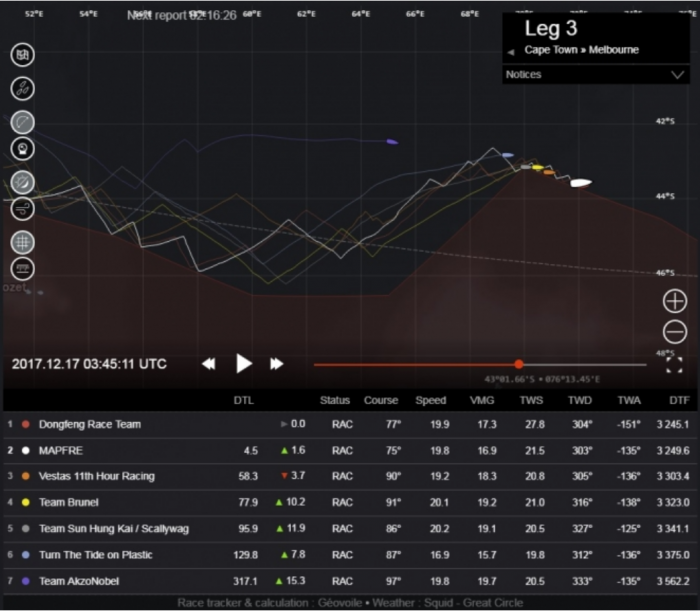The image size is (700, 611).
Task: Click the TWA column header
Action: [x=629, y=400]
